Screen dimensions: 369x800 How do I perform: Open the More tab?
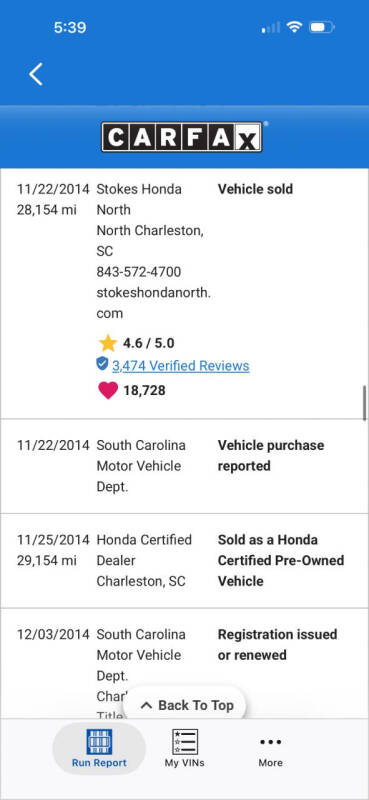point(270,748)
